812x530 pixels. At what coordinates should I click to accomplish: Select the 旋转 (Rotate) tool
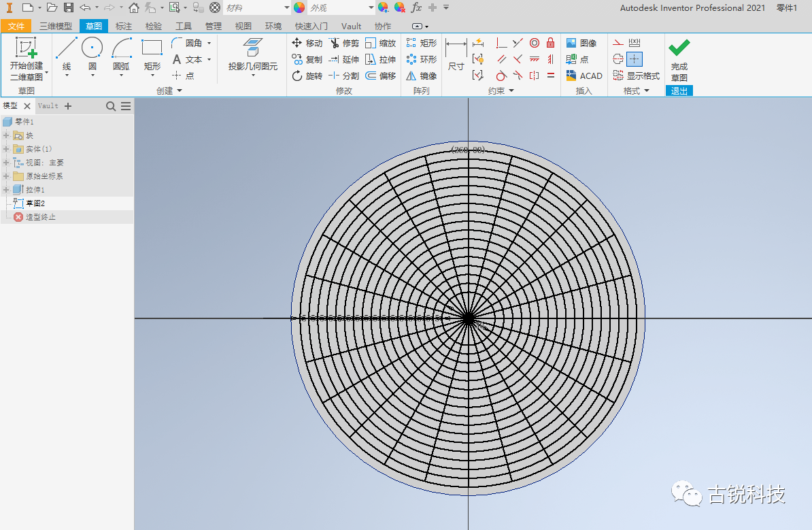point(307,76)
